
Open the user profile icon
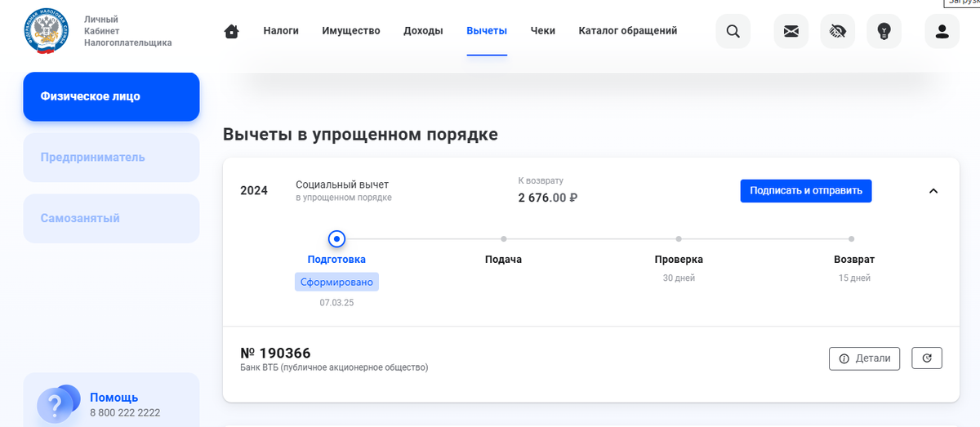[942, 32]
